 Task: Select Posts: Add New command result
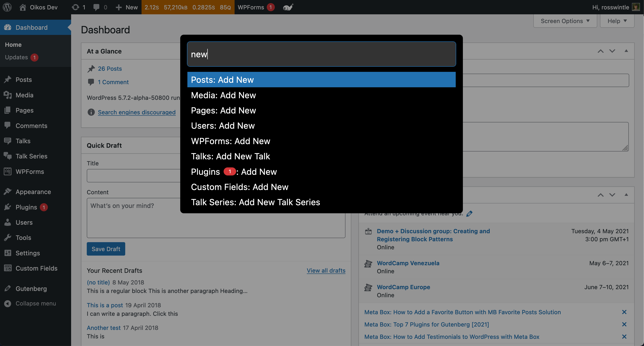pos(321,79)
